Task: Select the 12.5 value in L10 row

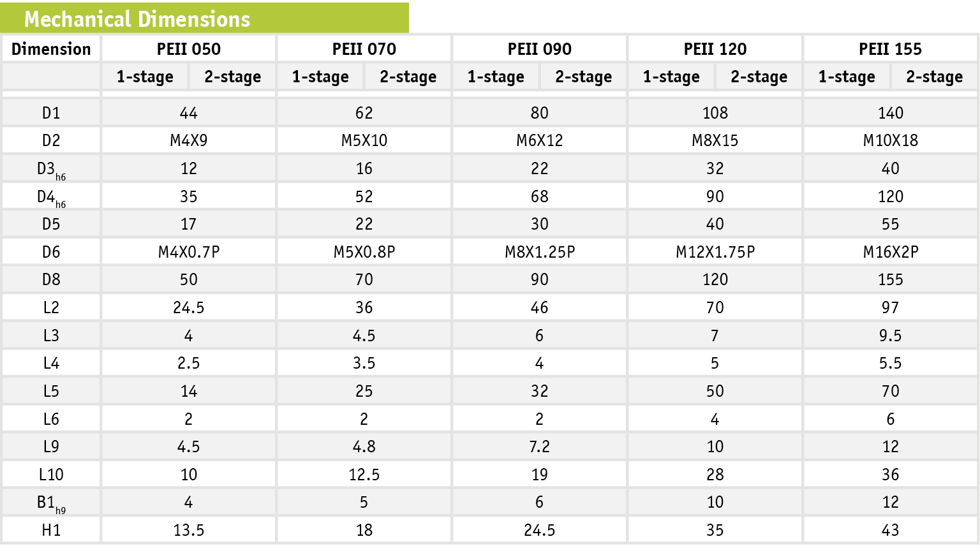Action: click(364, 475)
